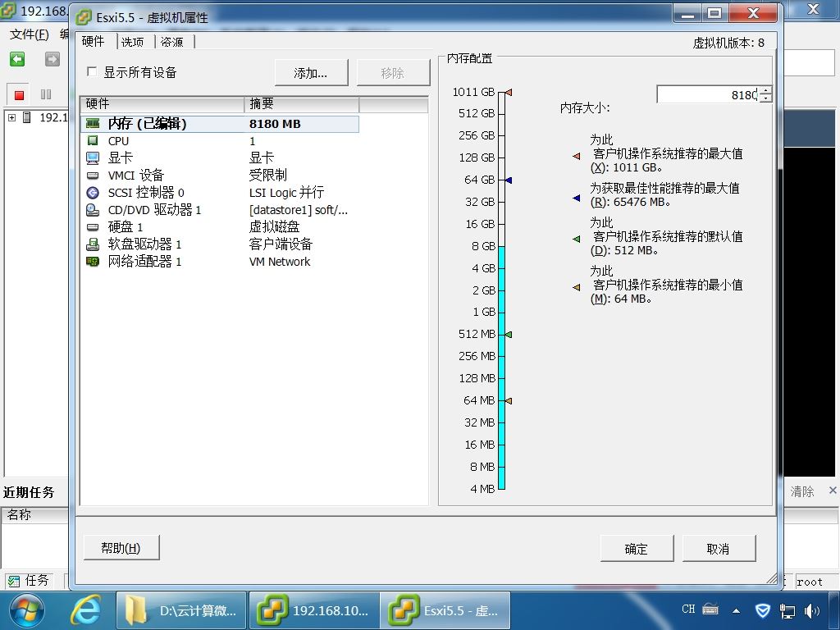Image resolution: width=840 pixels, height=630 pixels.
Task: Click the 移除 button
Action: (x=393, y=73)
